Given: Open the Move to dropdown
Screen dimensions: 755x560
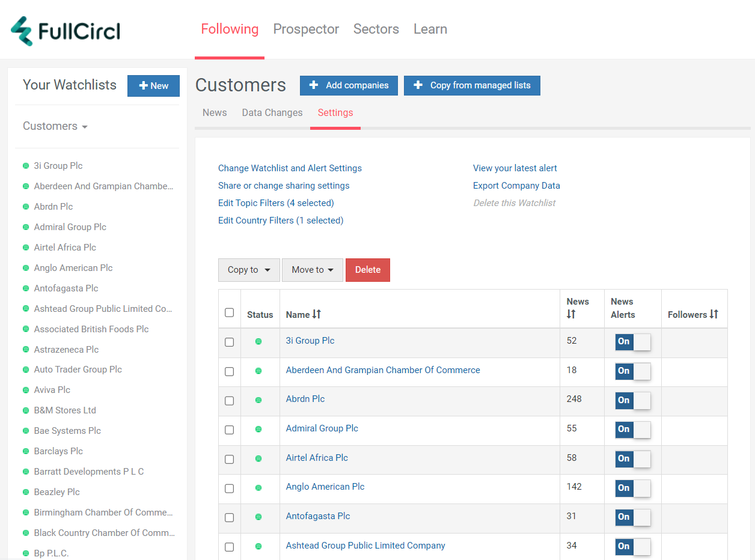Looking at the screenshot, I should click(313, 270).
